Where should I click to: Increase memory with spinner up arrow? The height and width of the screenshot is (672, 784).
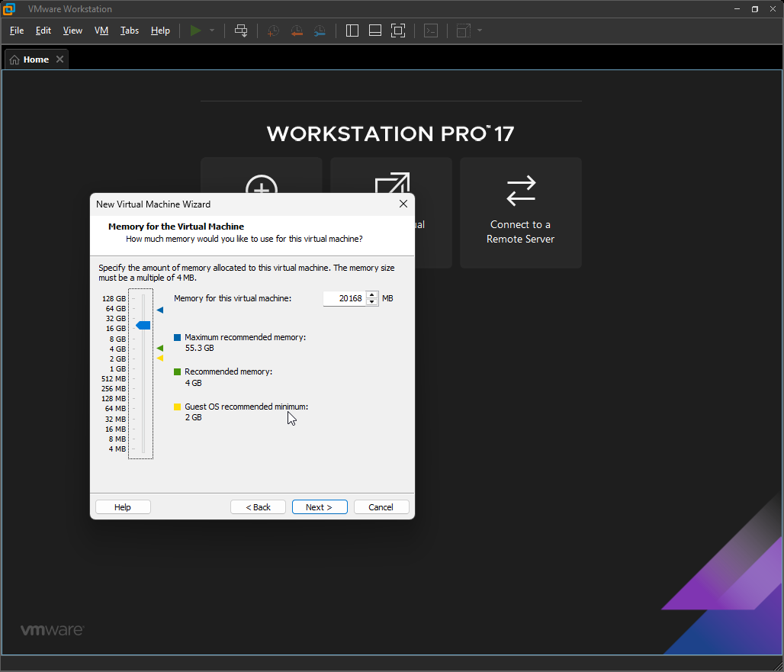[x=372, y=295]
